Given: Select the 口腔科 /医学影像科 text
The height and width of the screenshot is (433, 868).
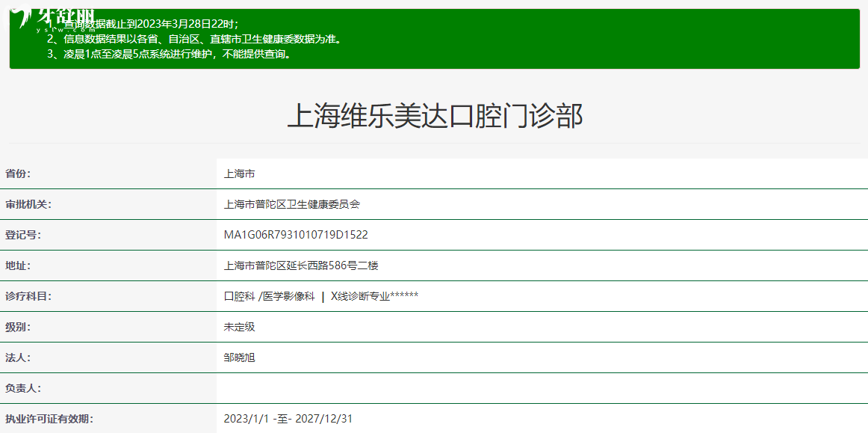Looking at the screenshot, I should (269, 296).
